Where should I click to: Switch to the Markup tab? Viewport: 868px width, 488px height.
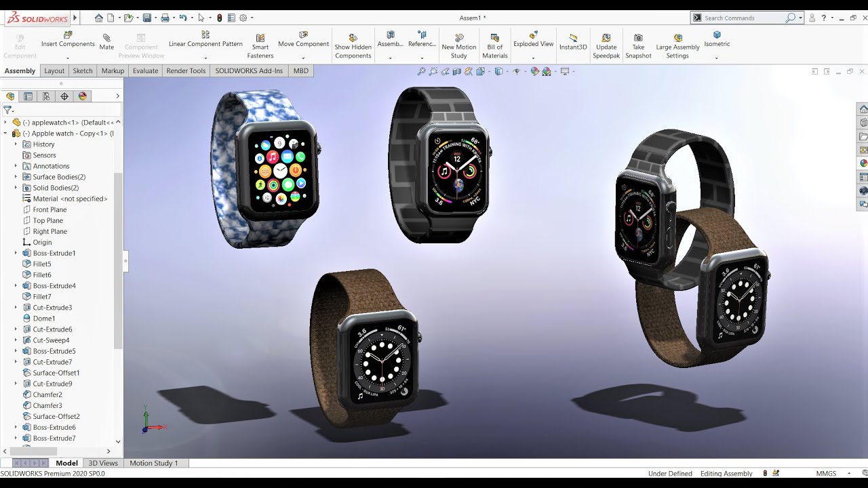pyautogui.click(x=113, y=70)
